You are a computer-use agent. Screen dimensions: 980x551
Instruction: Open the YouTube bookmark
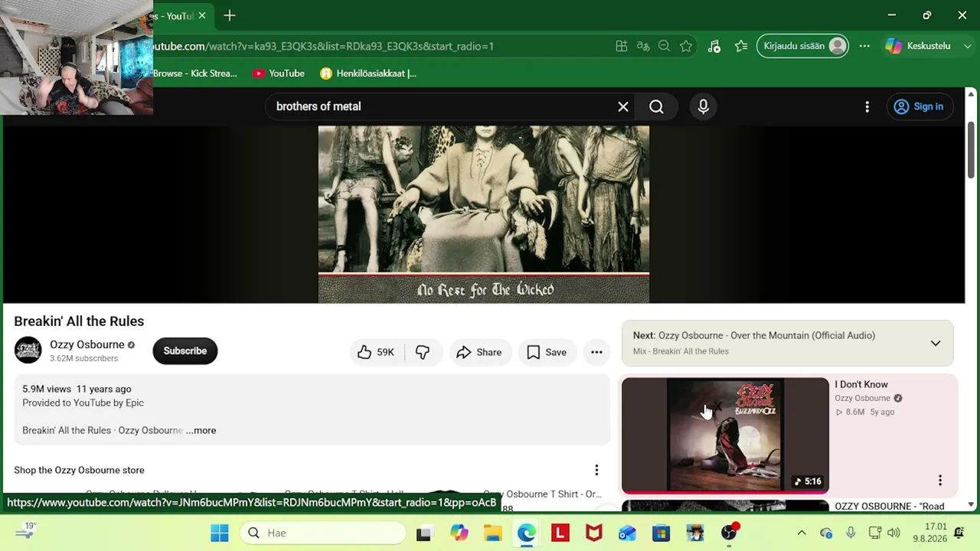point(279,73)
